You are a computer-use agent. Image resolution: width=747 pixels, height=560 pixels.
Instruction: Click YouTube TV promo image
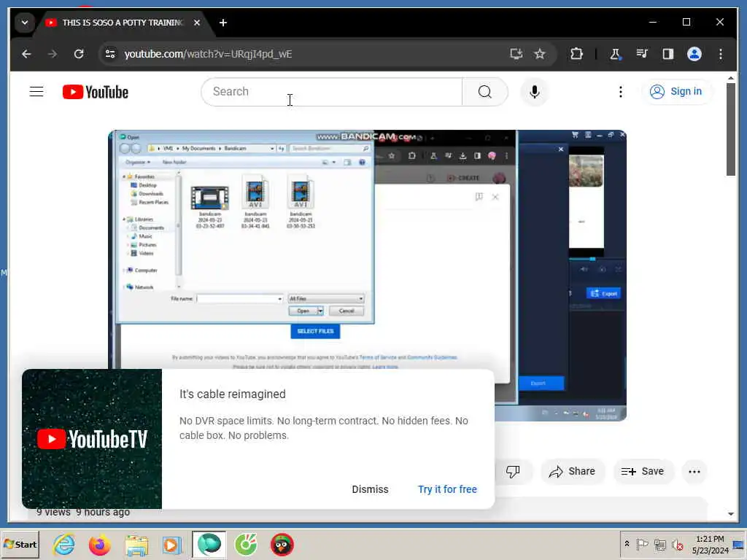[x=92, y=438]
